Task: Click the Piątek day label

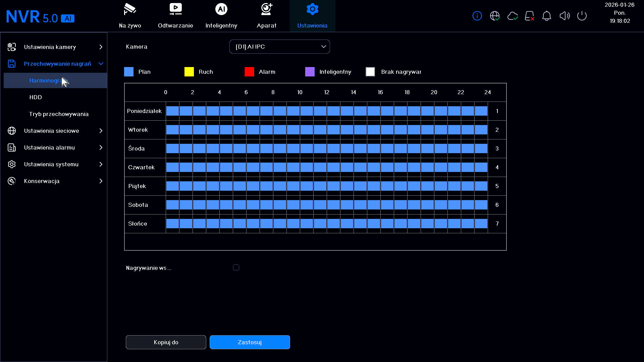Action: click(137, 186)
